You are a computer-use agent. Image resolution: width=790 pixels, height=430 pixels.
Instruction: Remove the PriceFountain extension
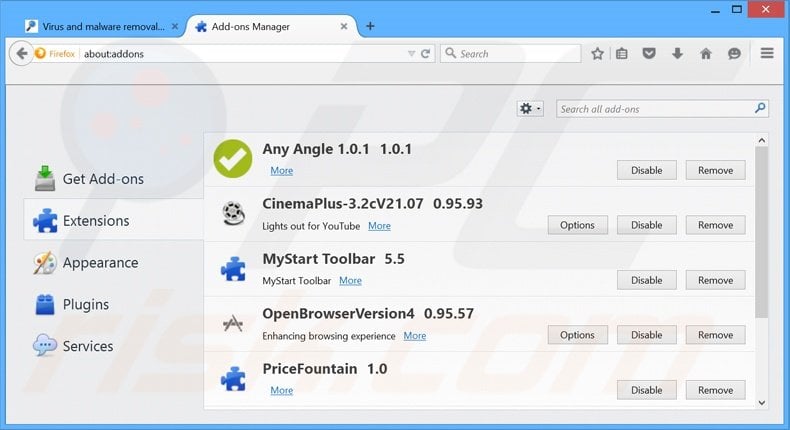point(715,390)
